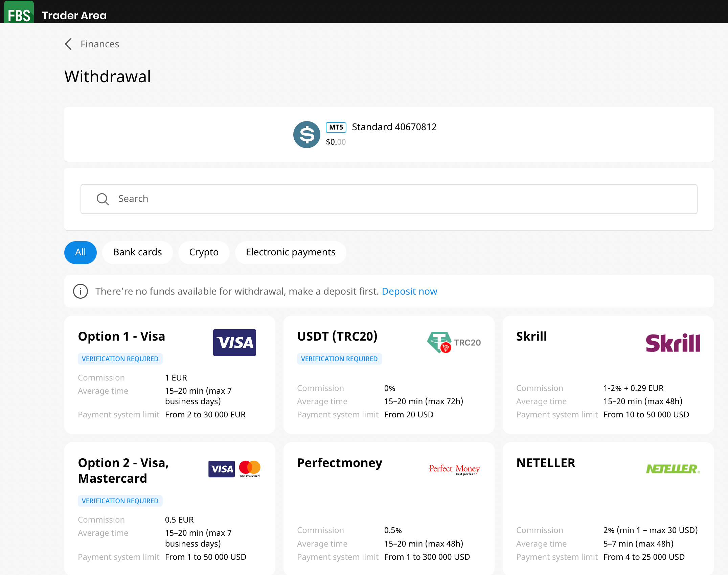Toggle the Bank cards filter button
728x575 pixels.
pyautogui.click(x=137, y=252)
